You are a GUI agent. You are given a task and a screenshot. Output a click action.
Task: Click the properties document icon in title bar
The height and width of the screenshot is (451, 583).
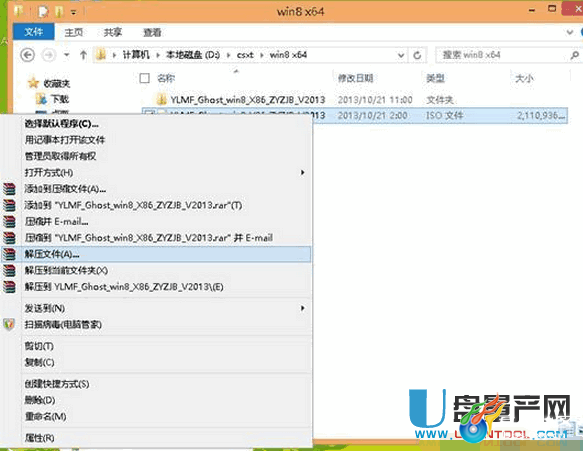click(x=44, y=12)
